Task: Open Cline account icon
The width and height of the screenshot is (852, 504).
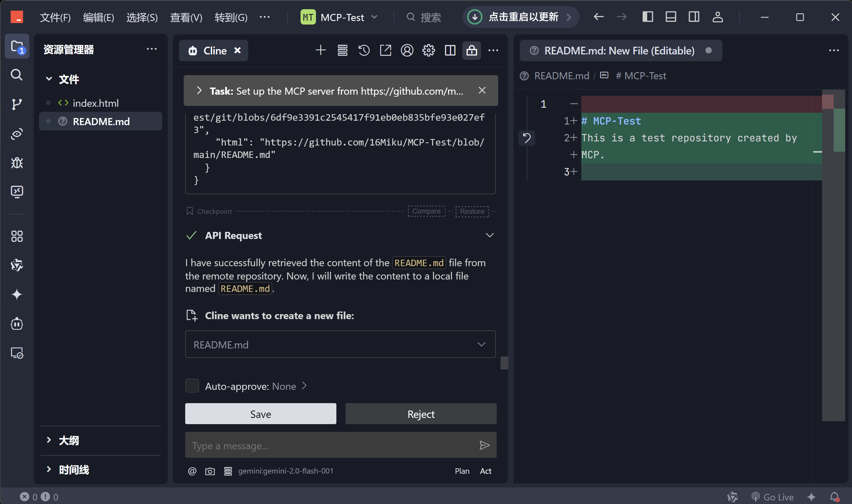Action: pos(407,50)
